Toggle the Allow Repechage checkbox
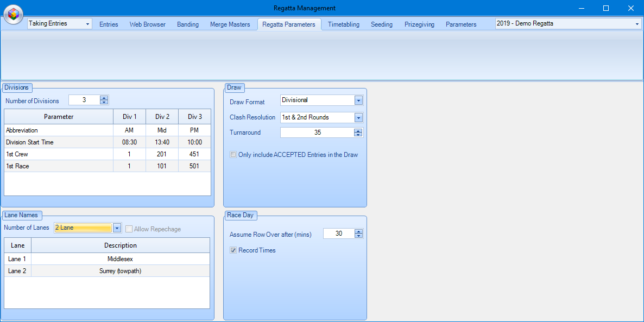 (129, 229)
